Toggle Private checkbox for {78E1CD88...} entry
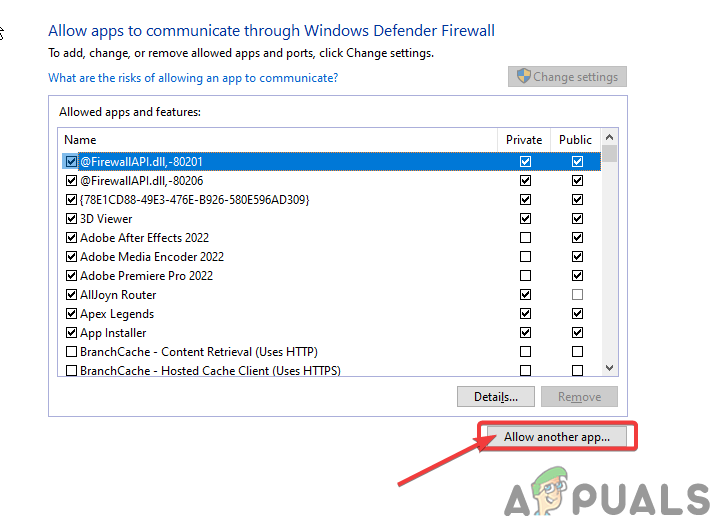 (x=526, y=200)
